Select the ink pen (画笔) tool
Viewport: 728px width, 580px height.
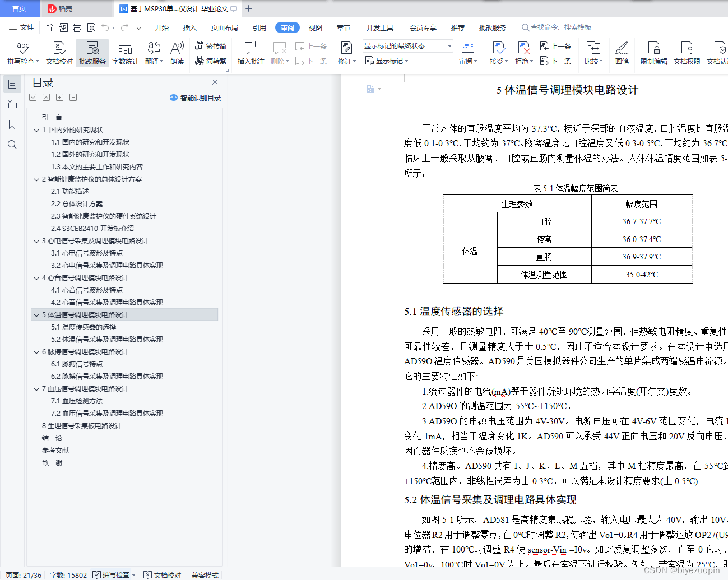622,53
